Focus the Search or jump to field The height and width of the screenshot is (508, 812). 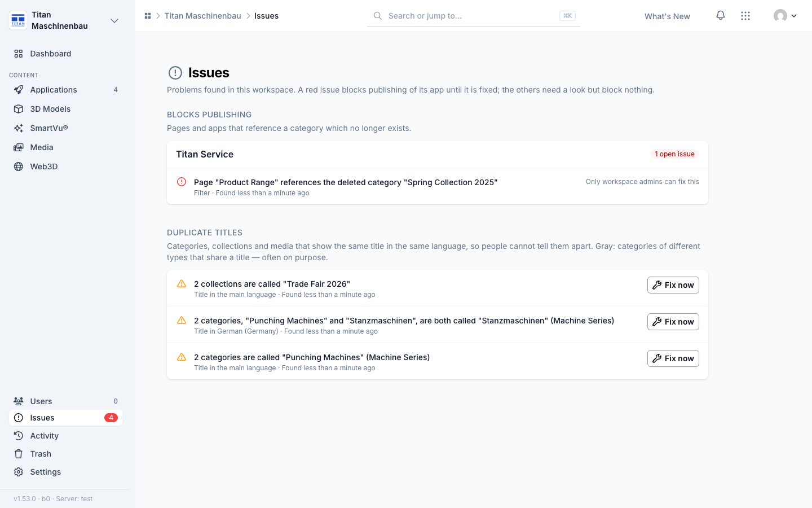(474, 16)
